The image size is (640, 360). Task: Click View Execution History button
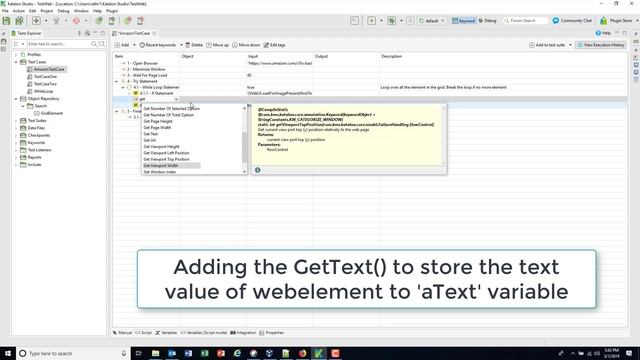[x=600, y=45]
